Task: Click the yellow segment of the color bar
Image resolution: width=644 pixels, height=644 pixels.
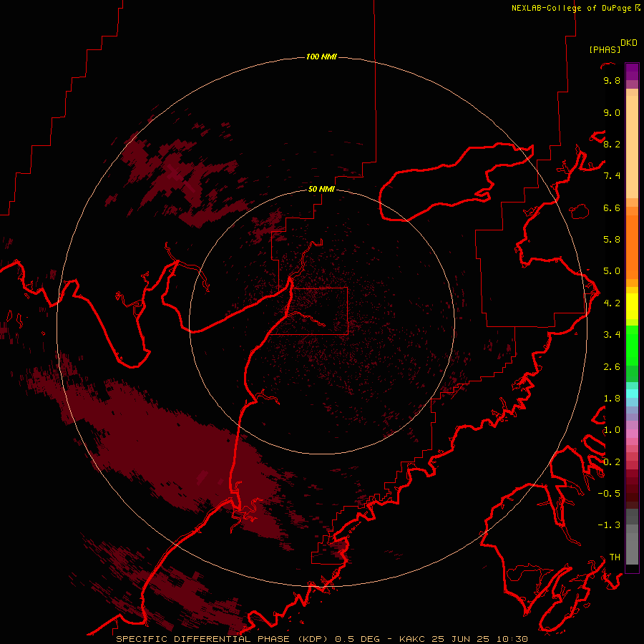Action: click(x=632, y=306)
